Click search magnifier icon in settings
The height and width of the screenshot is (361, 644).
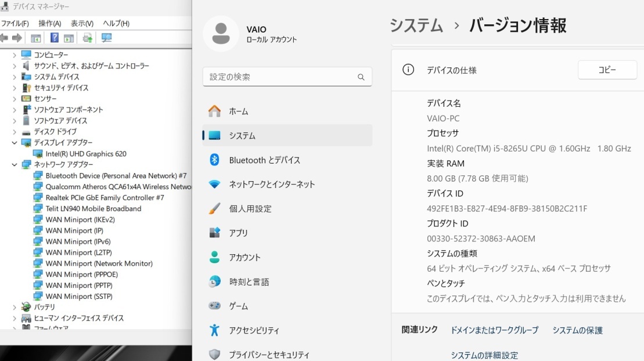pyautogui.click(x=361, y=77)
